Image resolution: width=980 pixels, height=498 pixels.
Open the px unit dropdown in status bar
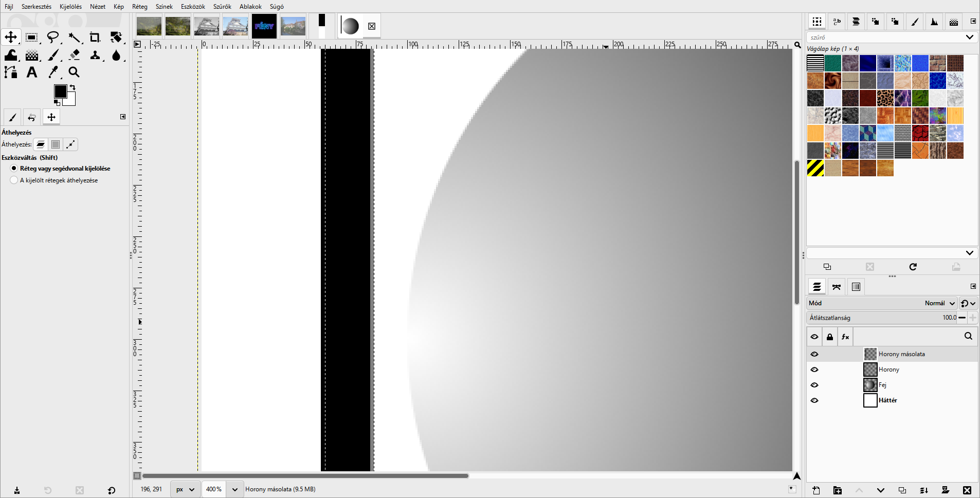[186, 489]
